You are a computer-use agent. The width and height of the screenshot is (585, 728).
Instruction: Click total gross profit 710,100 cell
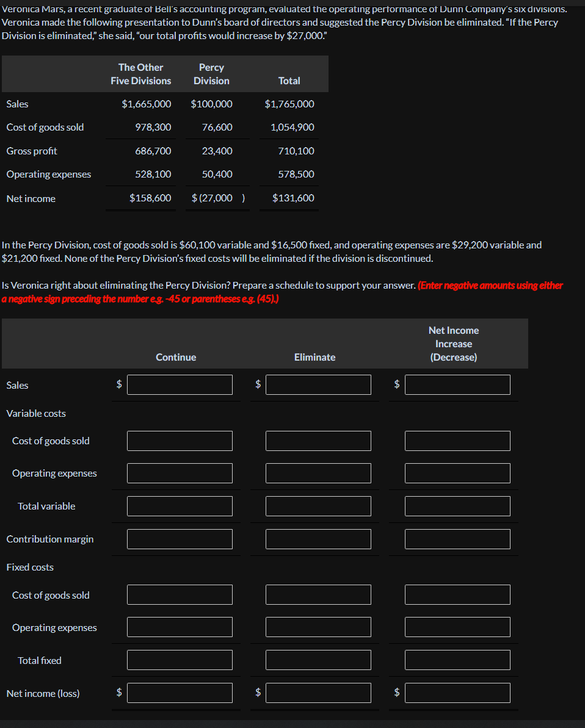[296, 151]
